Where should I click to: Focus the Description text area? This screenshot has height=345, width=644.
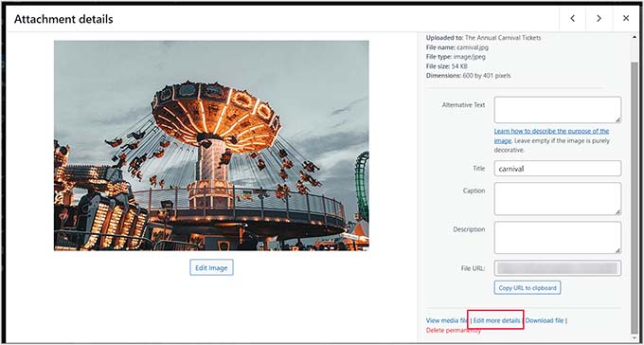pos(557,238)
